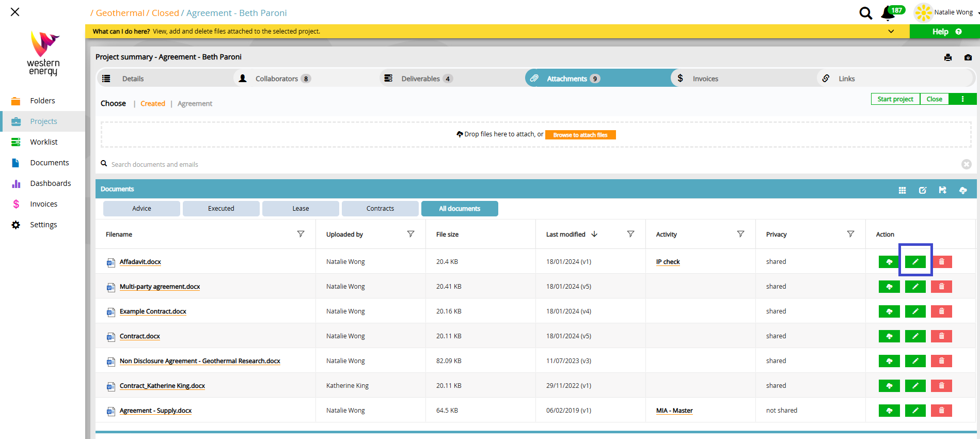Click the upload cloud icon in the Documents header
Viewport: 980px width, 439px height.
coord(963,190)
